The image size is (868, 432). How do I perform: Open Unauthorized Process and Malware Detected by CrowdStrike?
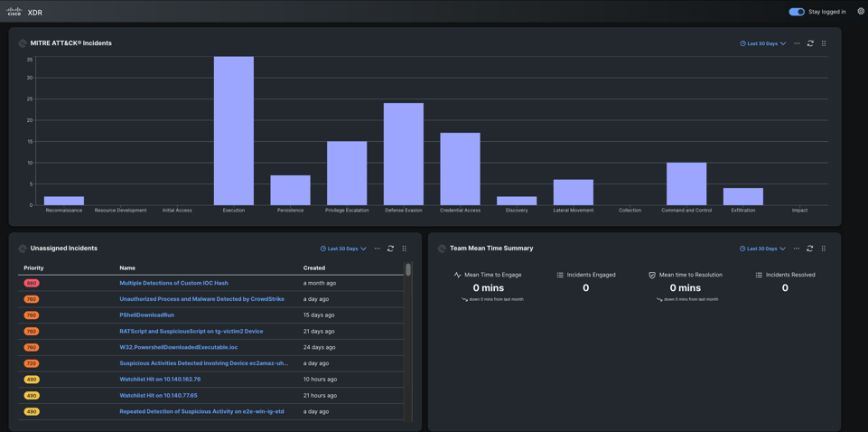(x=202, y=299)
